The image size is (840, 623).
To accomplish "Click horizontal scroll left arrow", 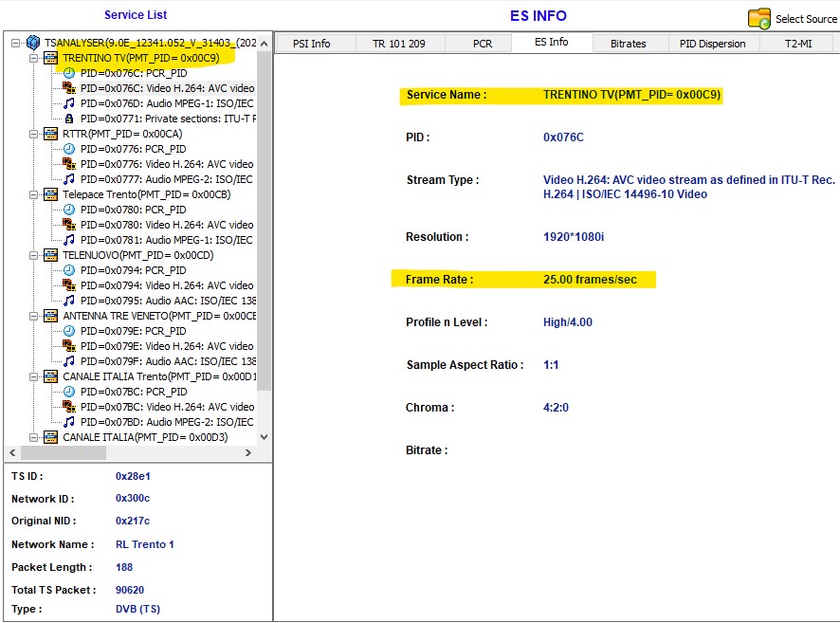I will coord(12,452).
